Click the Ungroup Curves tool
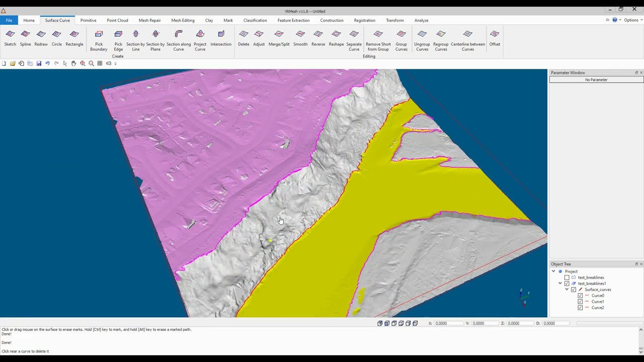Screen dimensions: 644x362 [x=422, y=40]
